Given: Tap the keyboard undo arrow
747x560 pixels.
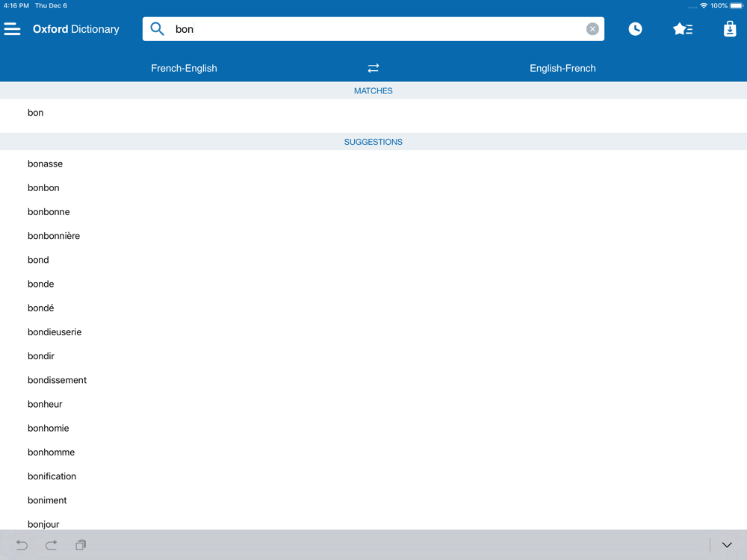Looking at the screenshot, I should 22,545.
